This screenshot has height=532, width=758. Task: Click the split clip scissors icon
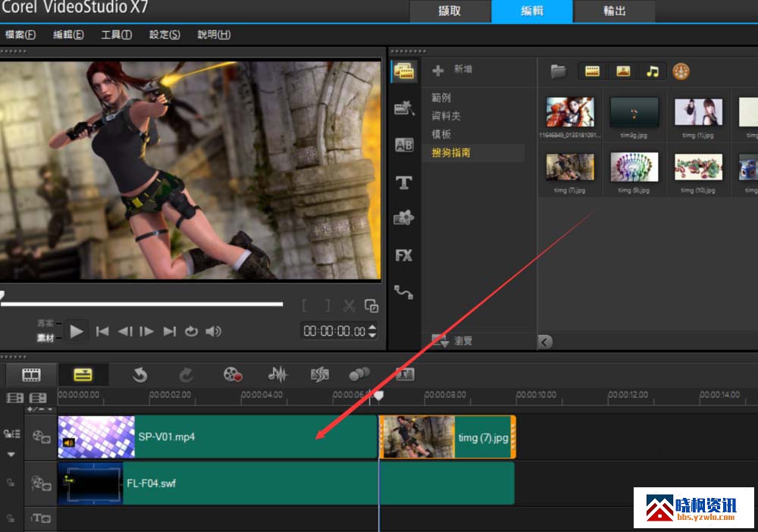(349, 306)
